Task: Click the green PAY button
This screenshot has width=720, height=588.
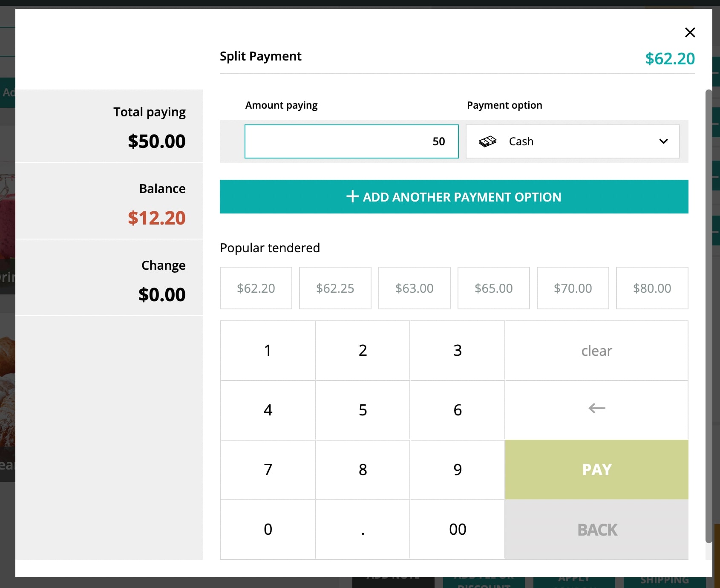Action: [x=596, y=470]
